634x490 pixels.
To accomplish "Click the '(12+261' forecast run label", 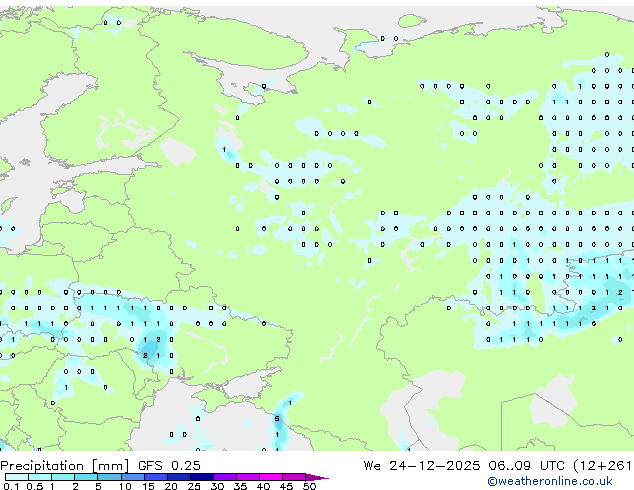I will 602,466.
